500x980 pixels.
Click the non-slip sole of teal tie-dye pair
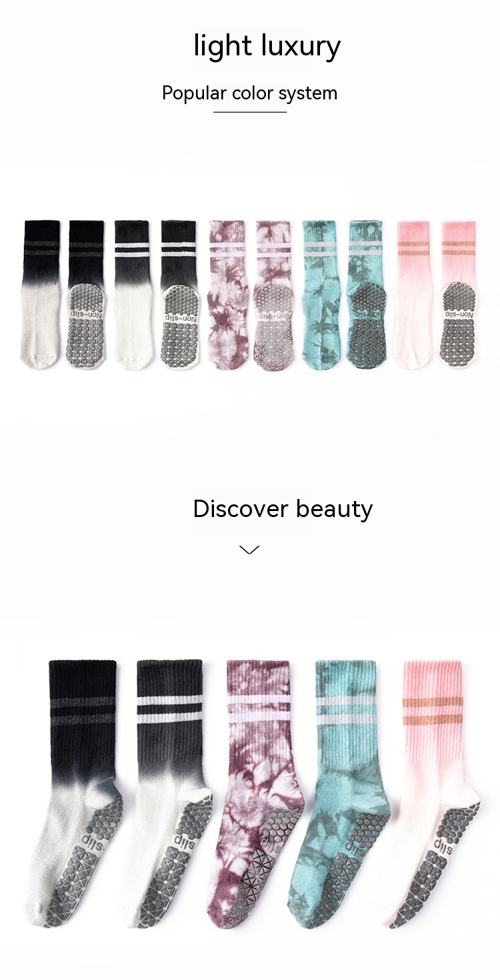point(365,294)
